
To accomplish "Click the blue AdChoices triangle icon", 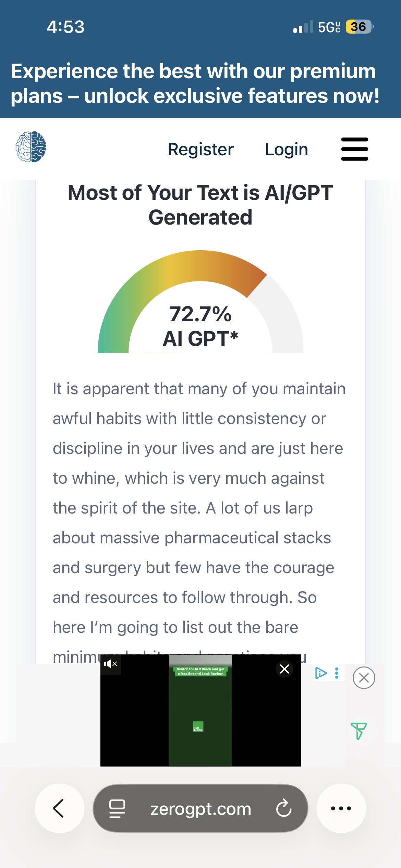I will (320, 673).
